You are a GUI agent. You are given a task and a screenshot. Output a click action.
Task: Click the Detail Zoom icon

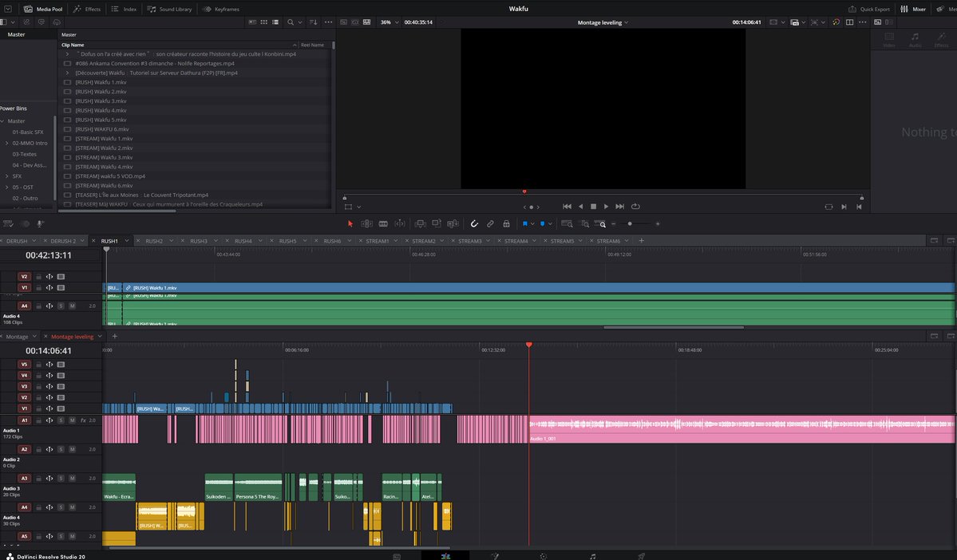coord(584,224)
